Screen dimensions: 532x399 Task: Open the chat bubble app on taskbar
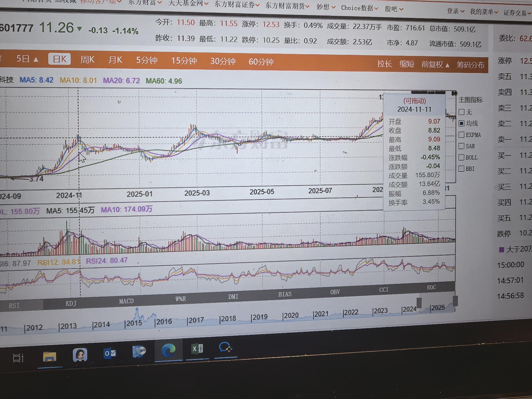click(x=225, y=347)
